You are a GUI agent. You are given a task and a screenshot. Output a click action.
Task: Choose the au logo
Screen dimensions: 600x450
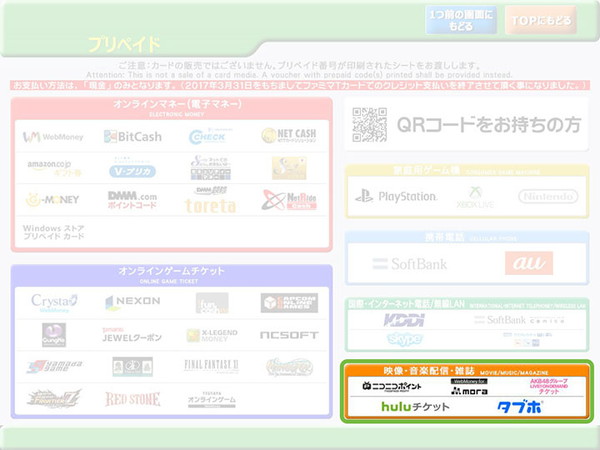pyautogui.click(x=529, y=263)
